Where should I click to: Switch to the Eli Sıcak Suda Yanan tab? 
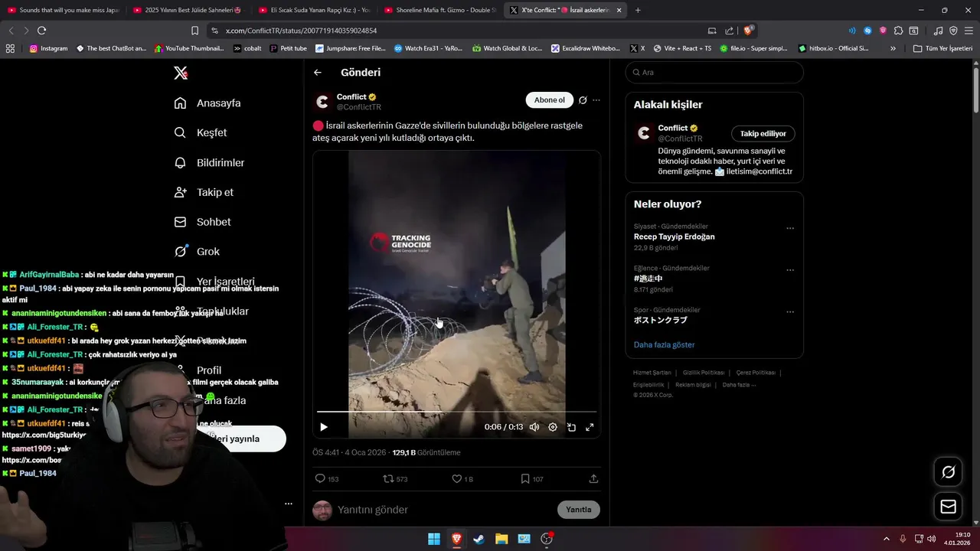click(x=314, y=10)
